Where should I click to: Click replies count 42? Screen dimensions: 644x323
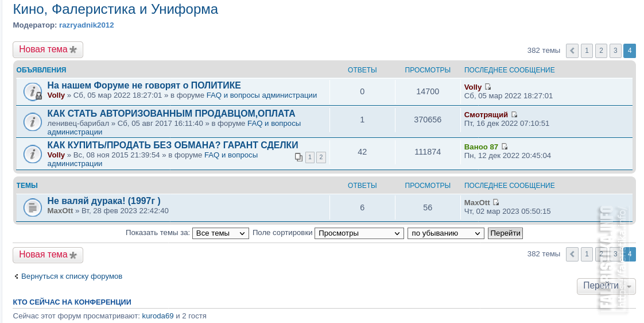click(x=362, y=152)
